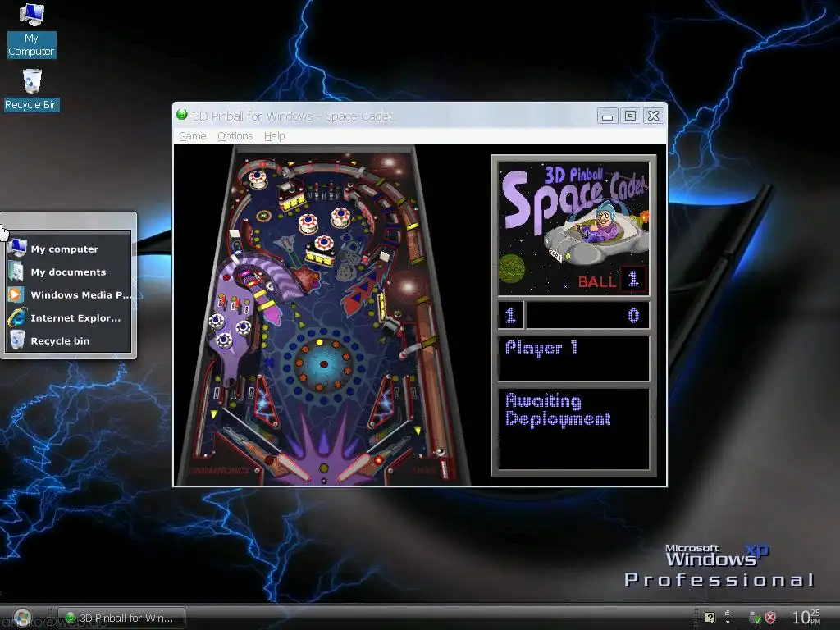Click the network tray icon with green check

tap(755, 618)
